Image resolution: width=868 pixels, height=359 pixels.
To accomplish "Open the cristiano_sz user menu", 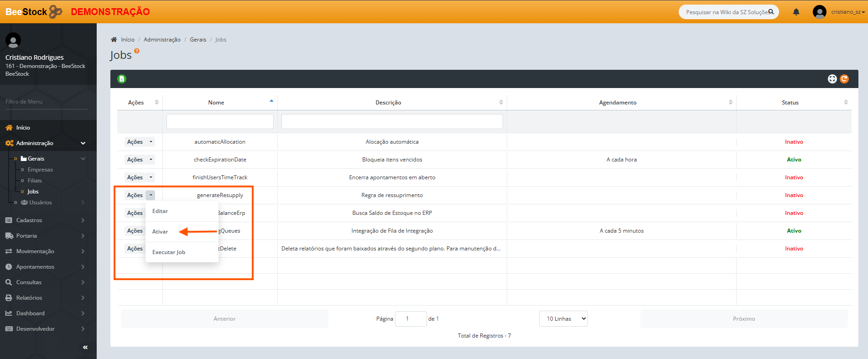I will (x=839, y=12).
